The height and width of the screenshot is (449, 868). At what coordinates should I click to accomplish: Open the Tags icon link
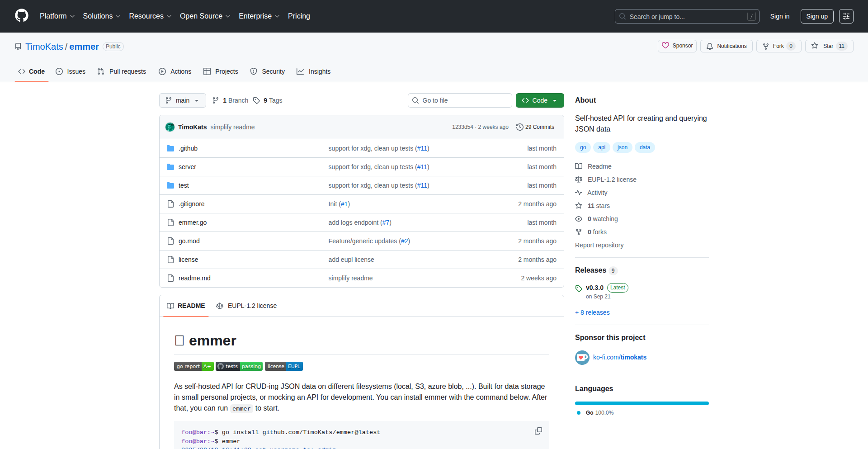click(257, 100)
